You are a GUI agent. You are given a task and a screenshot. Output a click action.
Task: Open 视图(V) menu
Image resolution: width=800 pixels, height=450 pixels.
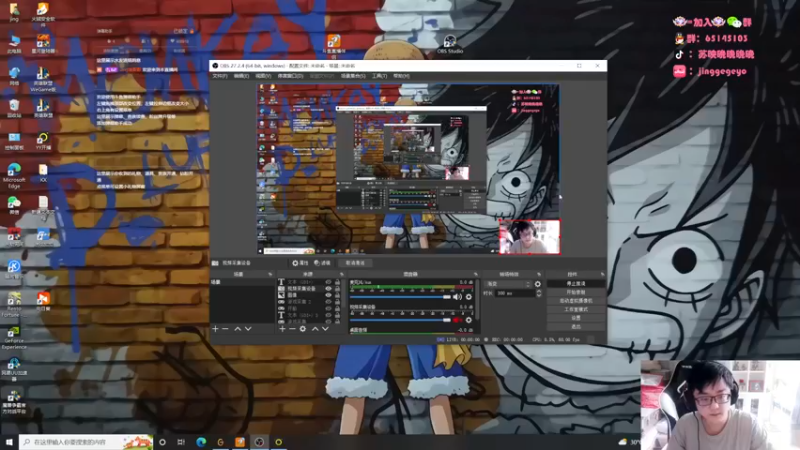(263, 76)
